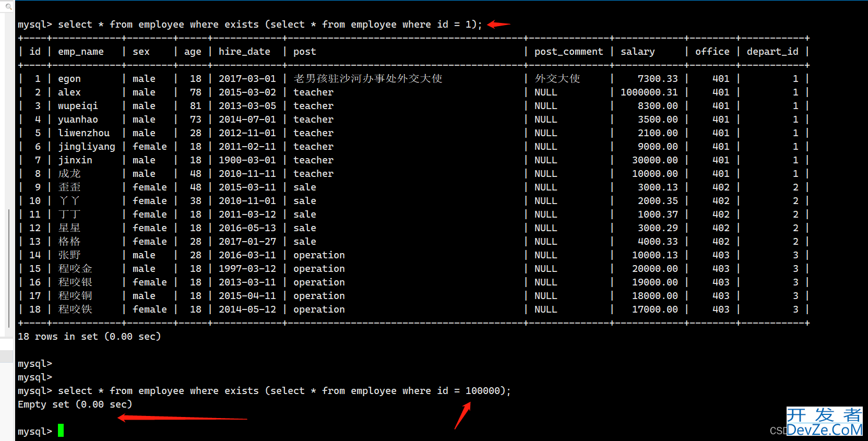868x441 pixels.
Task: Select the name 'wupeiqi'
Action: (x=78, y=106)
